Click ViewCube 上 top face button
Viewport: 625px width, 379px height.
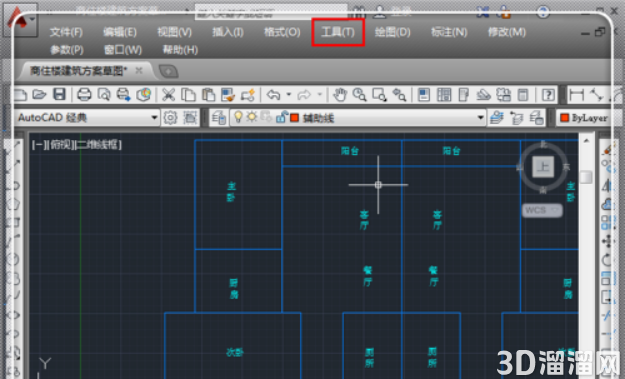(543, 167)
